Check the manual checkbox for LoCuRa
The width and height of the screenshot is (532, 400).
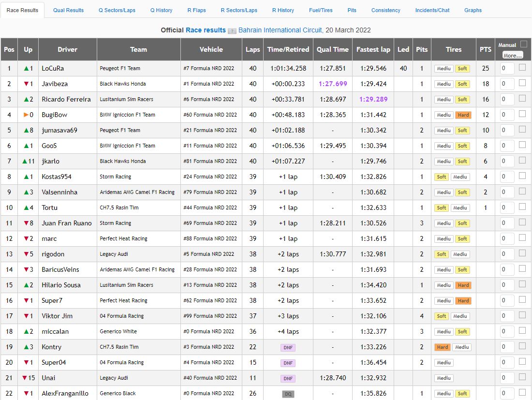click(522, 67)
